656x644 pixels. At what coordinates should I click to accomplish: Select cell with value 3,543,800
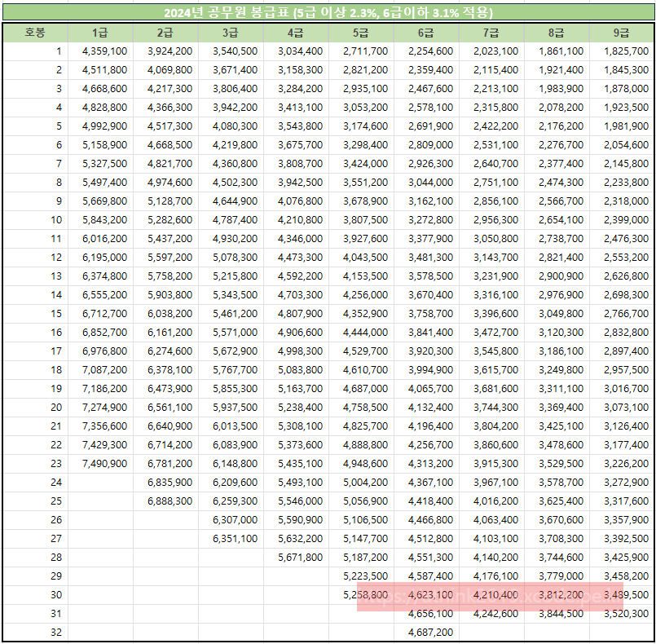click(296, 126)
